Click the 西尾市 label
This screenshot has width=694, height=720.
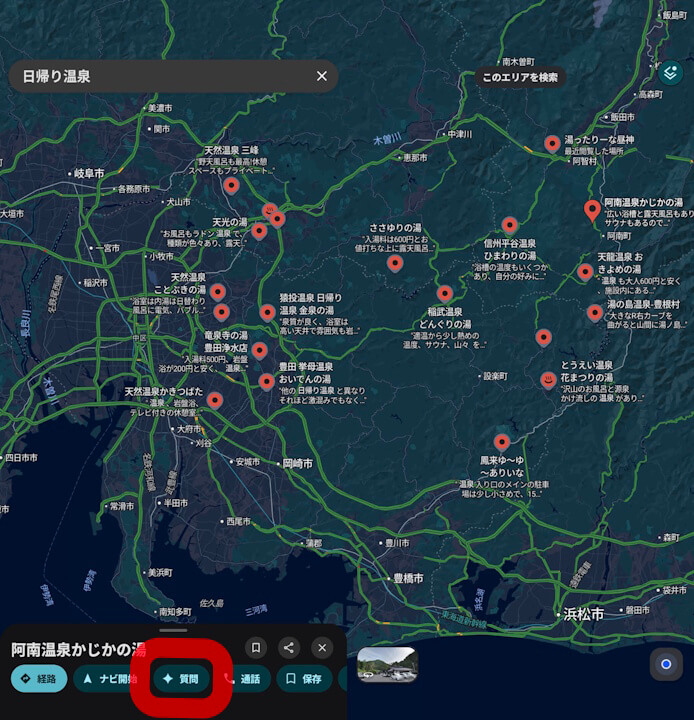coord(238,521)
